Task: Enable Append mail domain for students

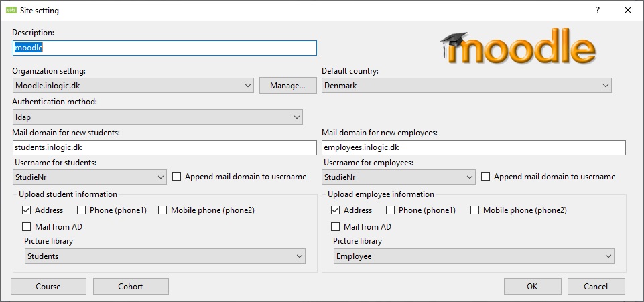Action: [x=177, y=177]
